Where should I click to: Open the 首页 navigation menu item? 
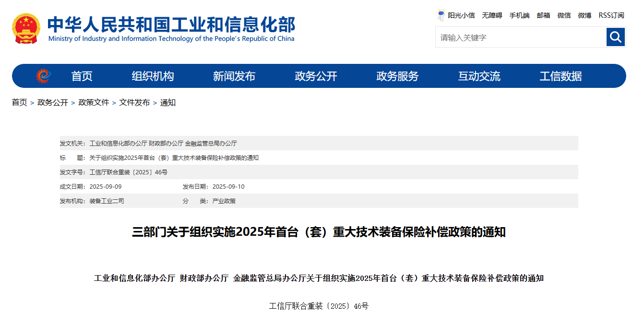point(82,76)
